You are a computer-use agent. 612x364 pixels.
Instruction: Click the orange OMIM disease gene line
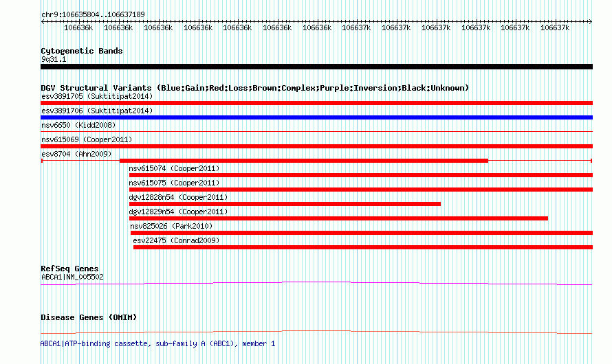tap(316, 332)
